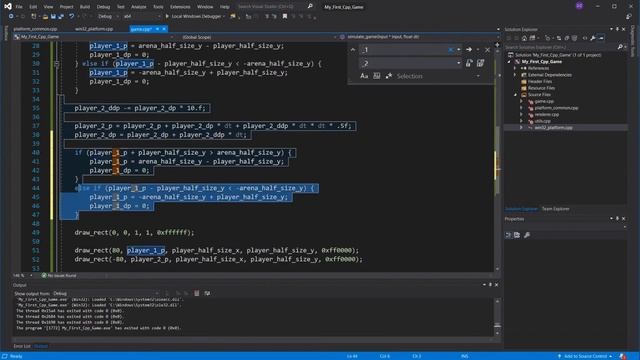Click the Replace All icon
Viewport: 640px width, 360px height.
click(x=480, y=63)
